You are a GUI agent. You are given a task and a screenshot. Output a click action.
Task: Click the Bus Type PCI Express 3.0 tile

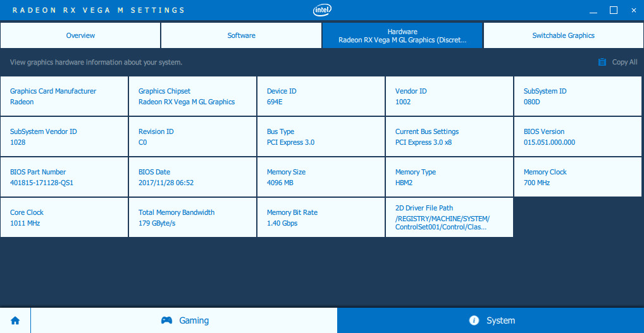coord(321,136)
